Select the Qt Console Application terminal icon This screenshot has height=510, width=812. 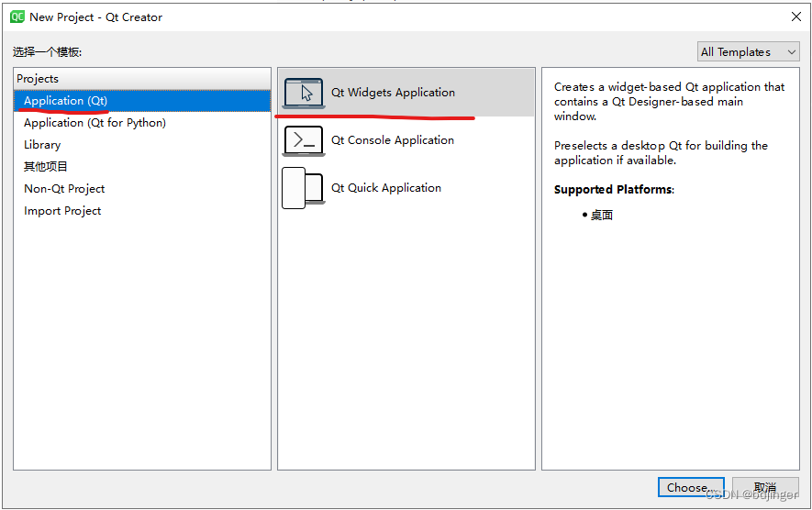pos(304,140)
